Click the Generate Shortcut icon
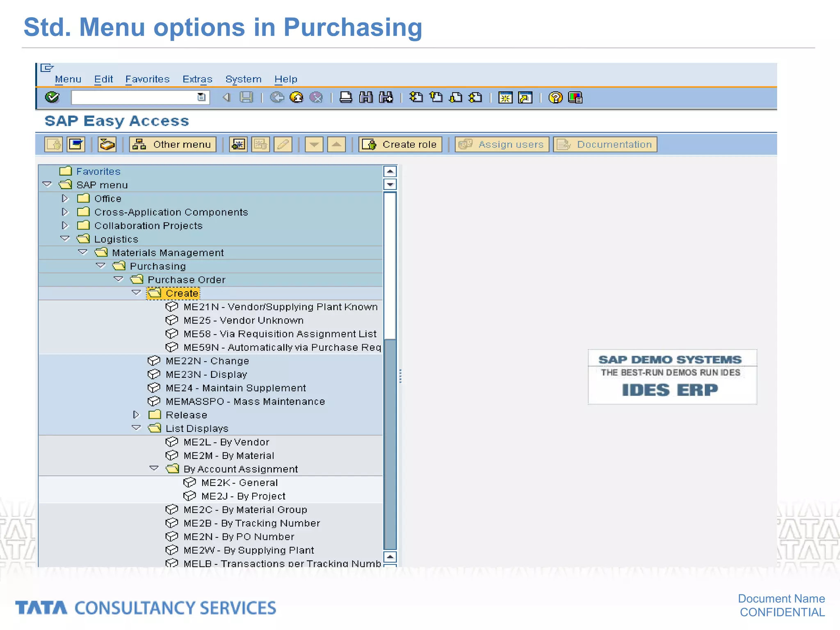The height and width of the screenshot is (630, 840). [x=525, y=98]
